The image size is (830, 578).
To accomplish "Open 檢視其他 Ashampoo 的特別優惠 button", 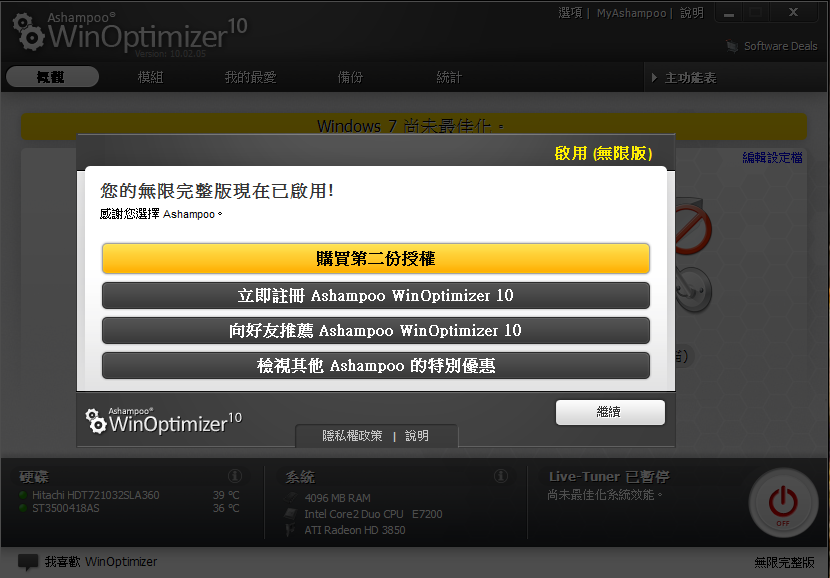I will pos(376,365).
